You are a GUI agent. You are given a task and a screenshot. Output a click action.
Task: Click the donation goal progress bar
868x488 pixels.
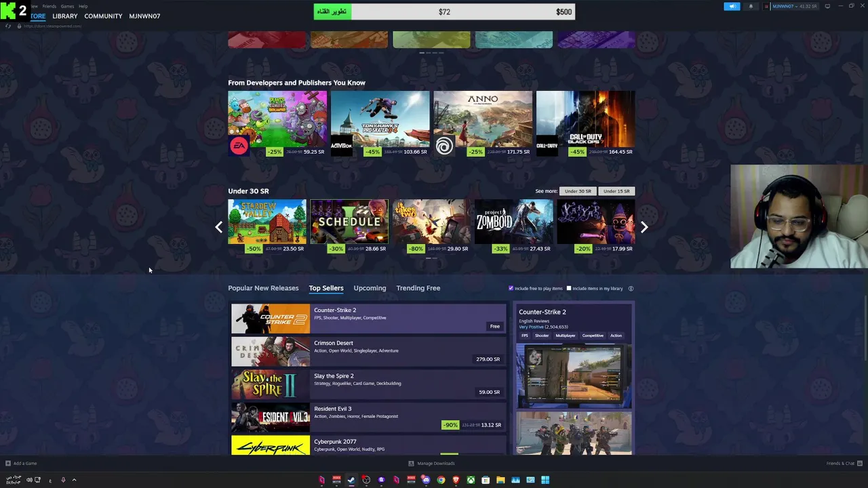(x=444, y=12)
